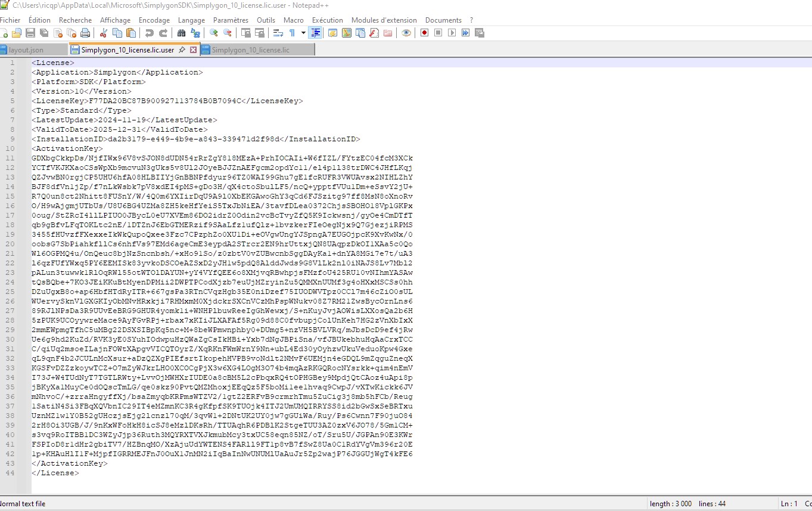Click the InstallationID line of text
The height and width of the screenshot is (511, 812).
pos(196,139)
